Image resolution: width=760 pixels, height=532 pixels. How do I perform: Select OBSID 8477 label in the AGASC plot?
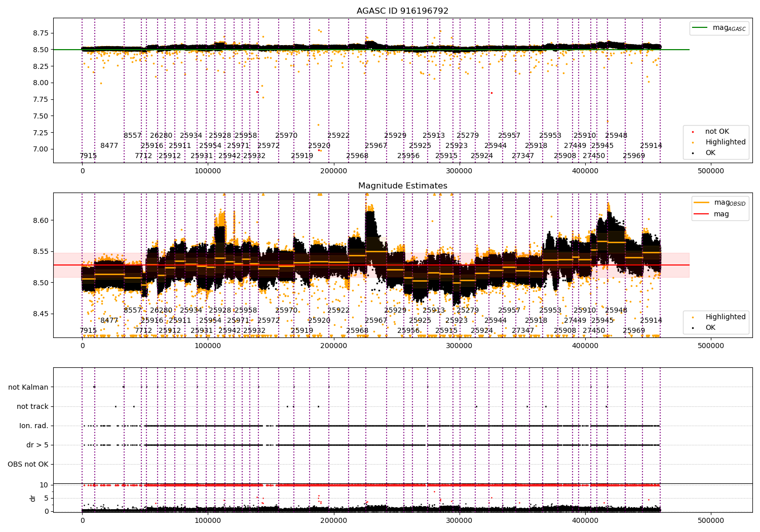pyautogui.click(x=109, y=145)
